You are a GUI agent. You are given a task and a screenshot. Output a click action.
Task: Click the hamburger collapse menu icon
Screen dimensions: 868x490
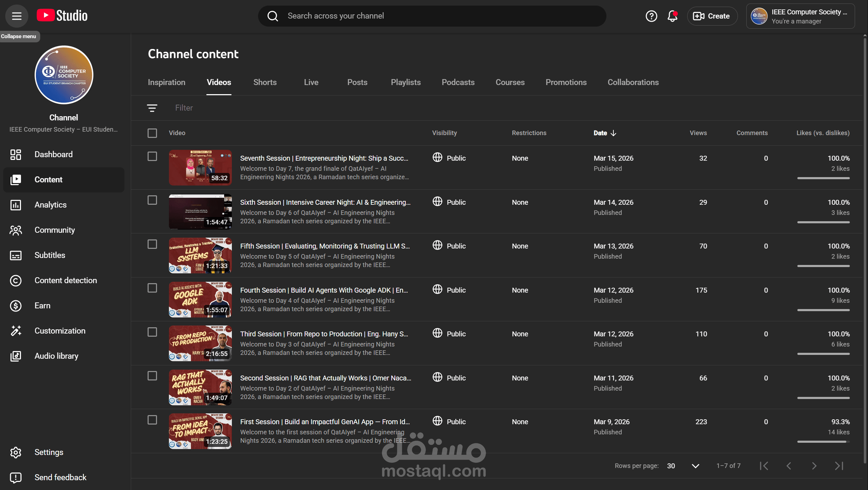pyautogui.click(x=16, y=16)
